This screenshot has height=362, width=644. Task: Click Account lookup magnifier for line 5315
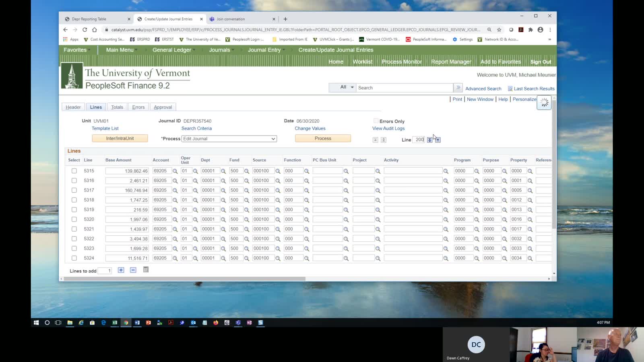[x=175, y=171]
